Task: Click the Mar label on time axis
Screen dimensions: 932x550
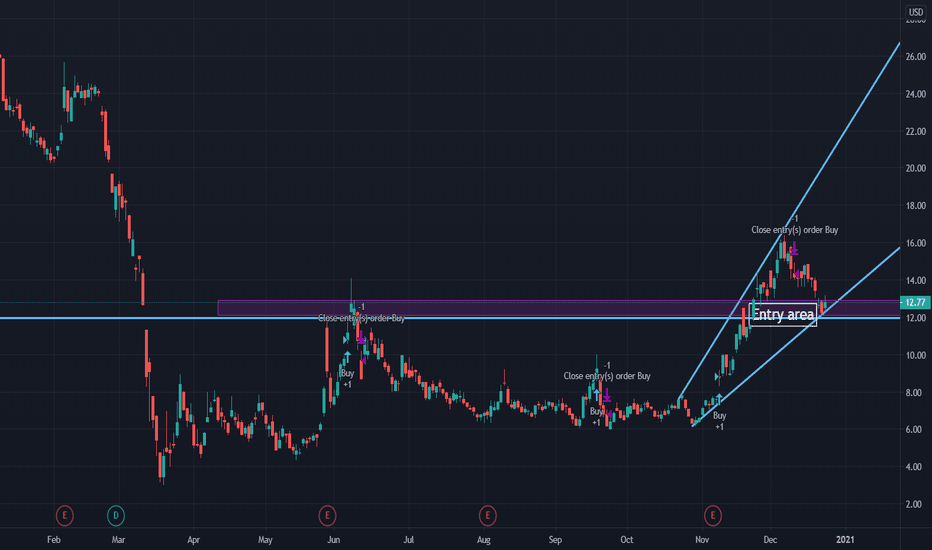Action: [x=118, y=540]
